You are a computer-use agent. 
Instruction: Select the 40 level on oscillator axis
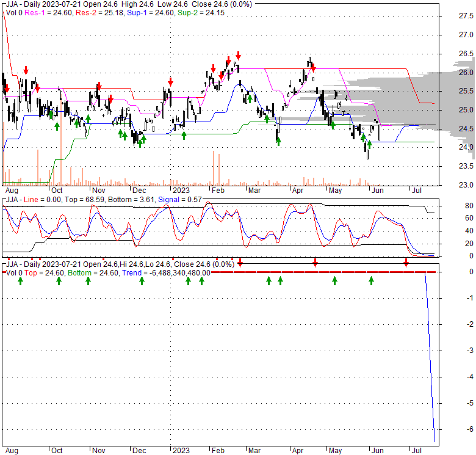coord(469,231)
